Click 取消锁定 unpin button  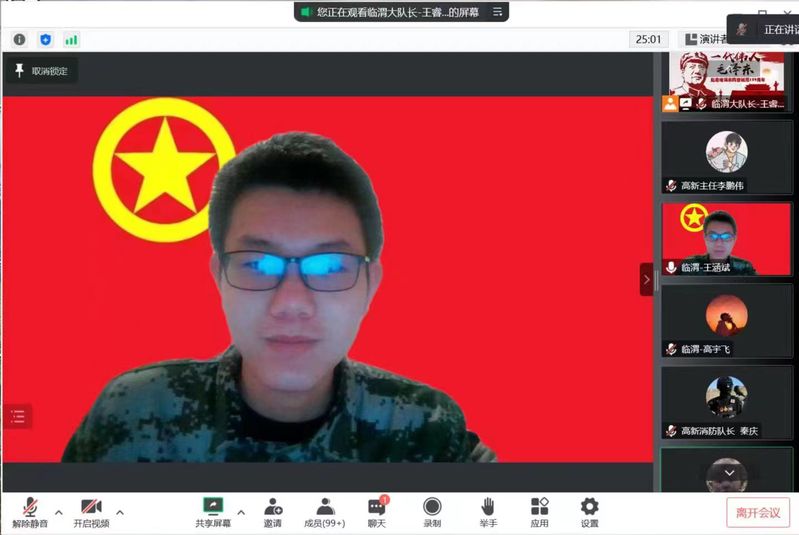click(x=41, y=71)
